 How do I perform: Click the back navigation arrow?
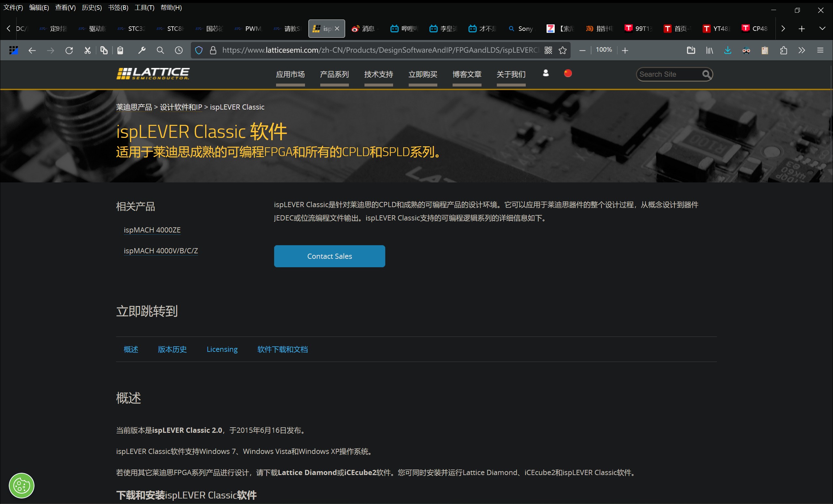(32, 50)
